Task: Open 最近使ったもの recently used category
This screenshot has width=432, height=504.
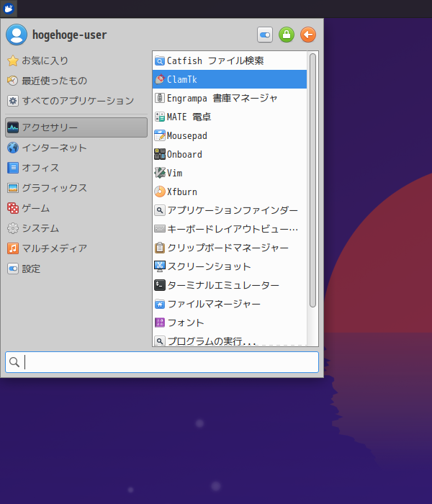Action: (x=76, y=81)
